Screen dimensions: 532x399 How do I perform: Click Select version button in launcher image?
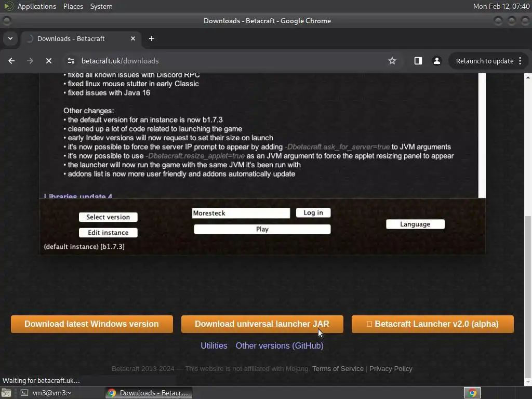(108, 217)
